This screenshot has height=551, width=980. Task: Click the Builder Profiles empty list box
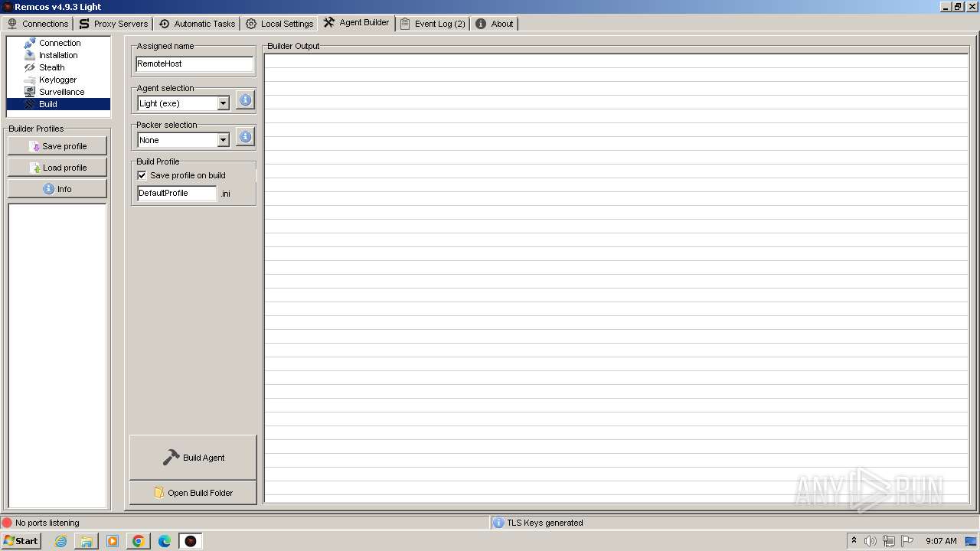click(x=57, y=355)
